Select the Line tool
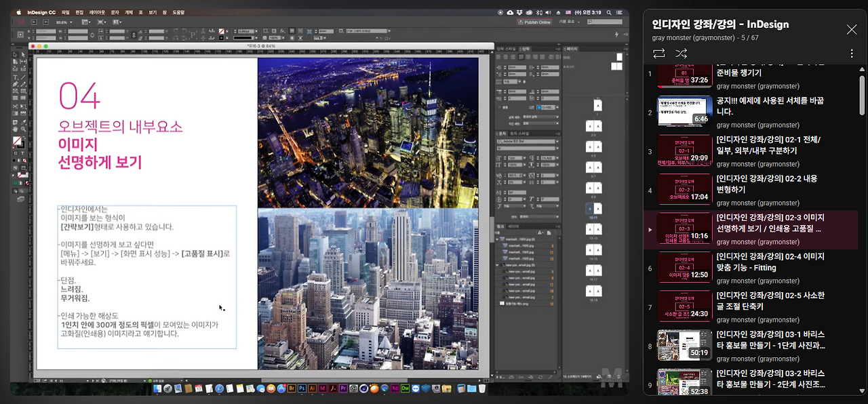This screenshot has width=868, height=404. tap(23, 77)
